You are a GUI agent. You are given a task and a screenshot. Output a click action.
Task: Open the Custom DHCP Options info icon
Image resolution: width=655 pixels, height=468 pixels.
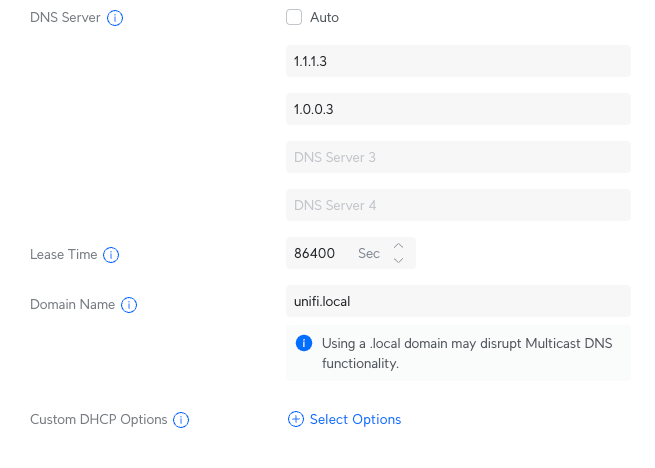181,420
